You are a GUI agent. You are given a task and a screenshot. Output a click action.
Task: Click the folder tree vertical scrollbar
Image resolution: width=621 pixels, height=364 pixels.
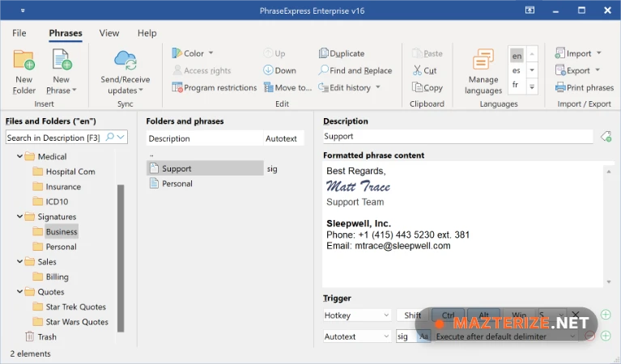pyautogui.click(x=121, y=258)
